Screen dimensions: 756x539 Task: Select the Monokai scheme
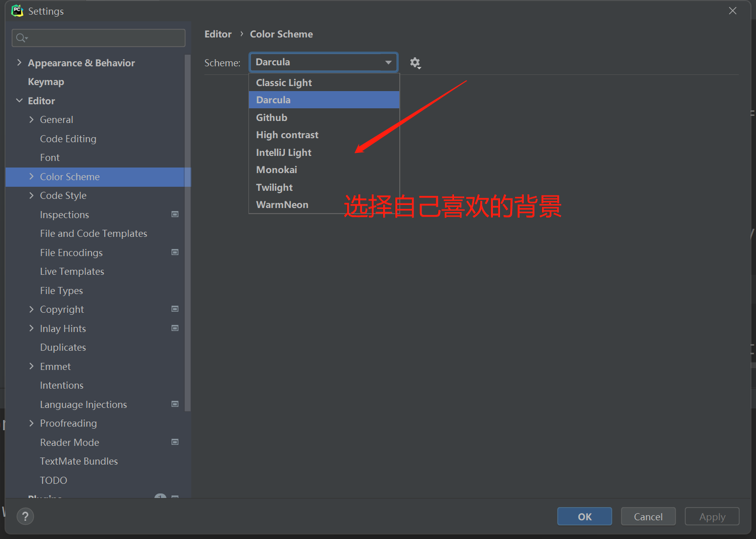324,170
